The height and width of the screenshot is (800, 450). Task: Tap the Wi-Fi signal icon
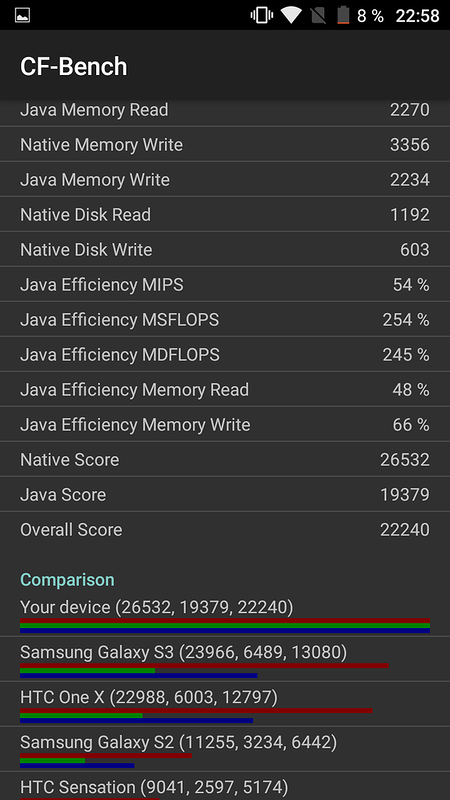coord(291,15)
